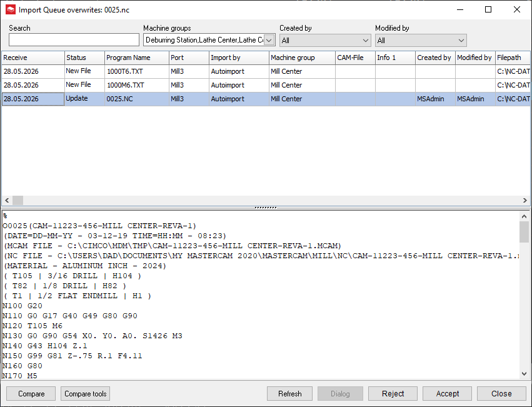This screenshot has width=532, height=407.
Task: Click the T82 1/8 DRILL comment line
Action: click(65, 286)
